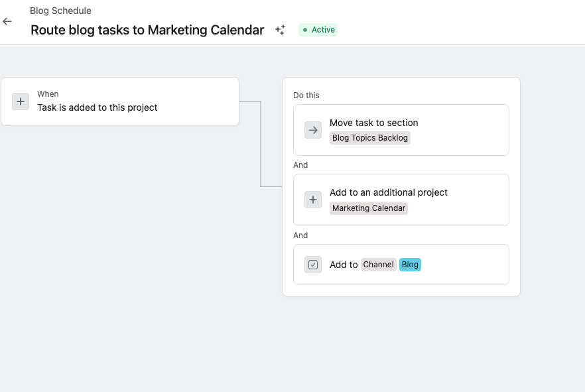Open the Channel field selector

click(378, 264)
